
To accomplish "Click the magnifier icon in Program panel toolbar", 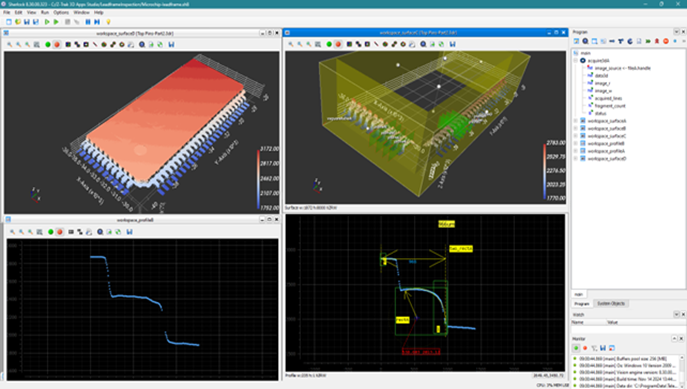I will coord(585,41).
